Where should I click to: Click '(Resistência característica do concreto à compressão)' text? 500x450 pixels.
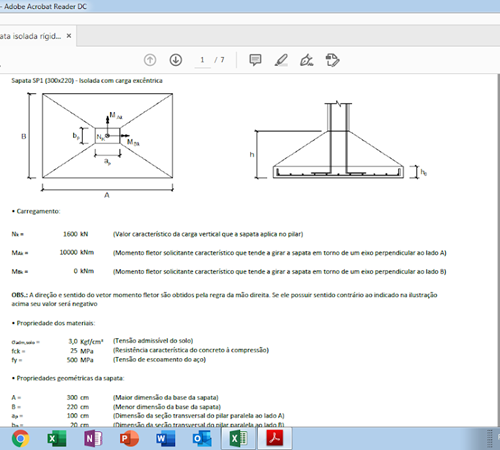click(191, 350)
